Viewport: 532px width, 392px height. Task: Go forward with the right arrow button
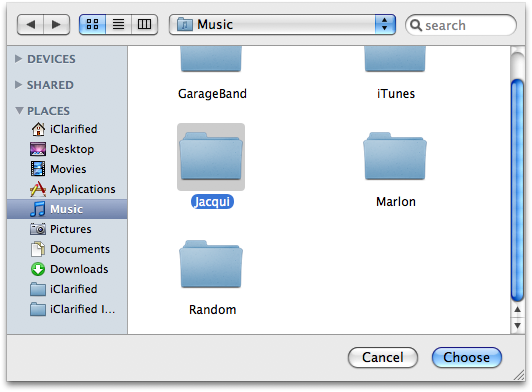pos(57,24)
